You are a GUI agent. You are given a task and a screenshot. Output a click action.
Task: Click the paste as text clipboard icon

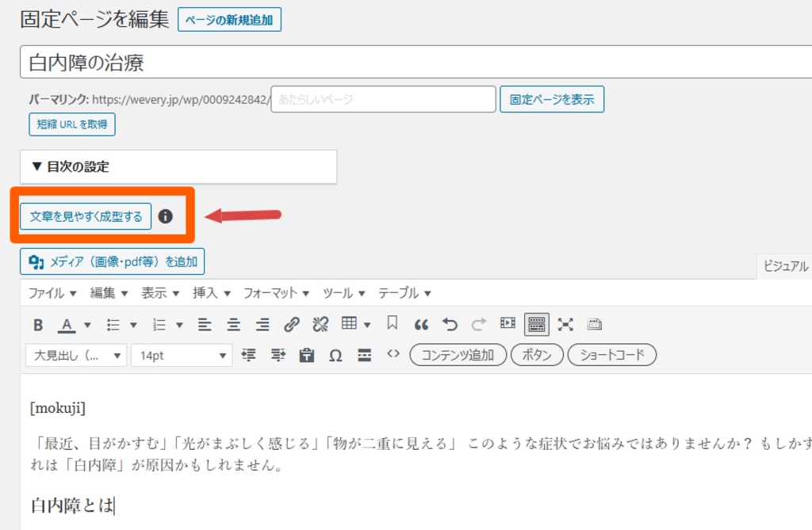(x=307, y=355)
